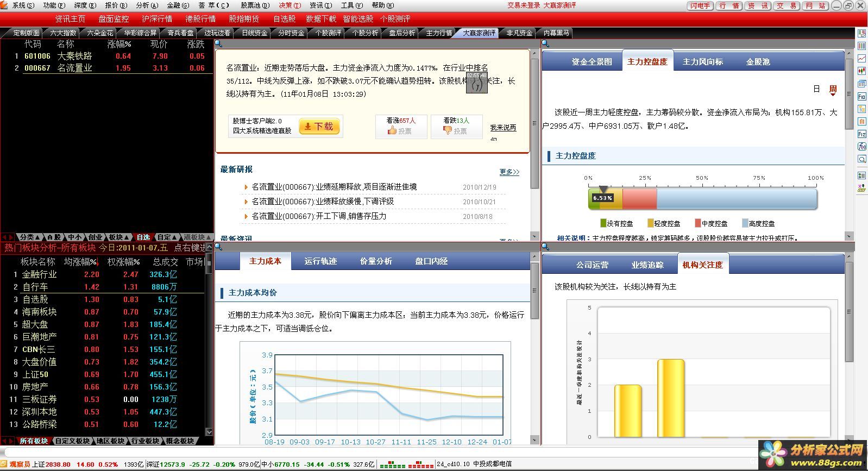Click left arrow of the 板块 tab strip at bottom

point(4,441)
